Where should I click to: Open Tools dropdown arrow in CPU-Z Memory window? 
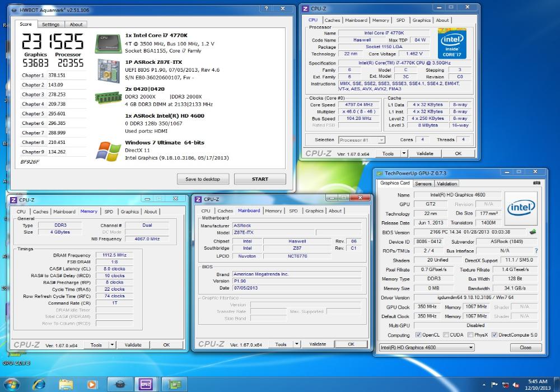(x=112, y=345)
